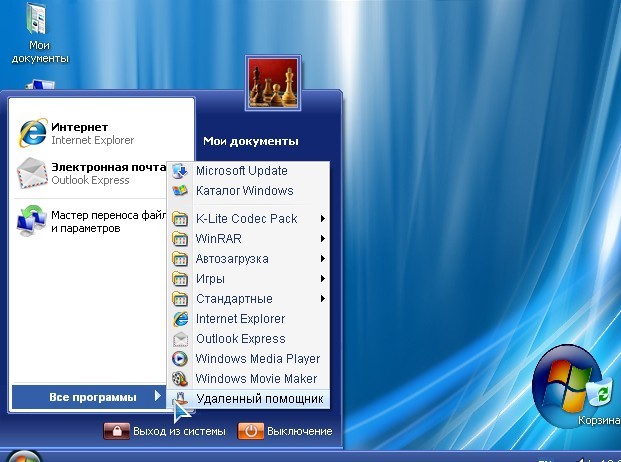Click the chess pieces user account picture
Screen dimensions: 621x462
(273, 83)
